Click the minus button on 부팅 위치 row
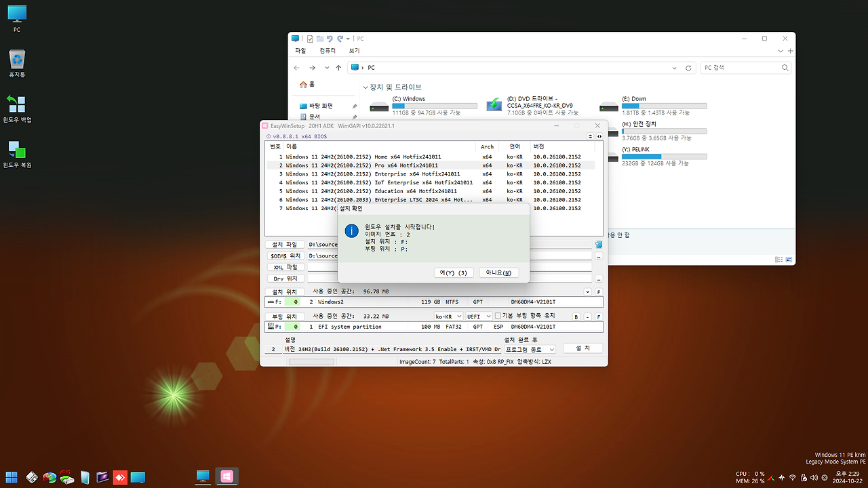The width and height of the screenshot is (868, 488). point(588,317)
